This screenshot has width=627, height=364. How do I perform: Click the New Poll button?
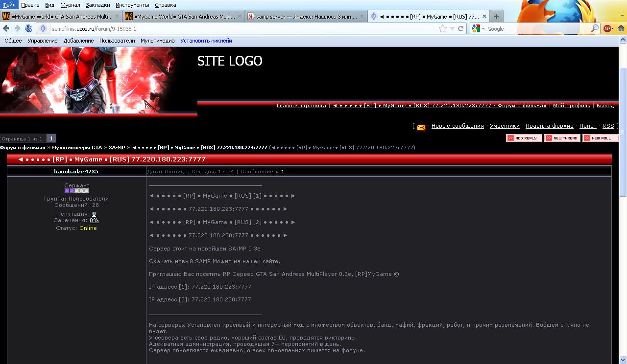[601, 138]
